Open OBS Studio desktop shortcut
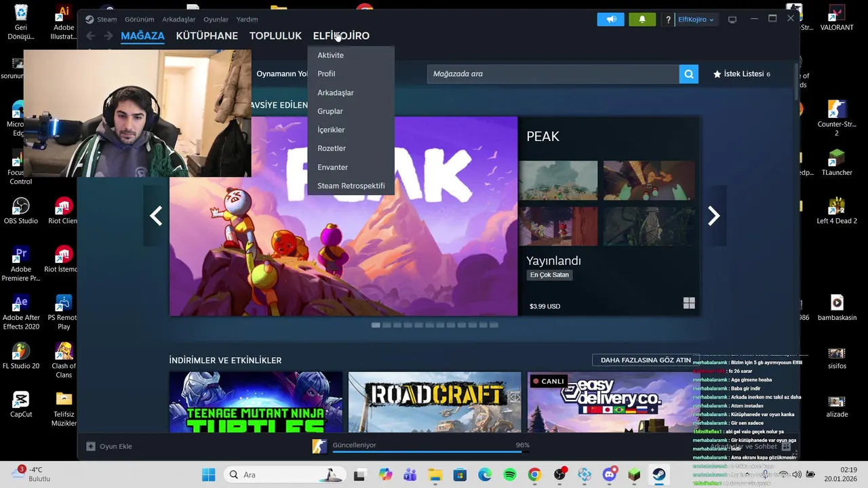 (21, 211)
